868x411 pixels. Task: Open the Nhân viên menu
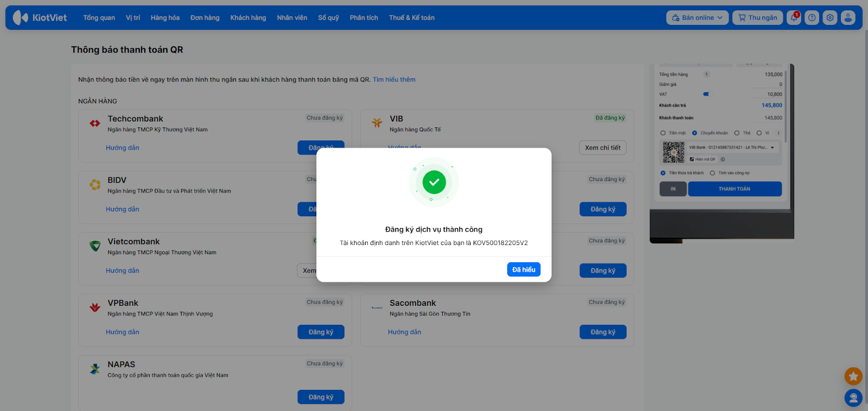click(x=292, y=17)
